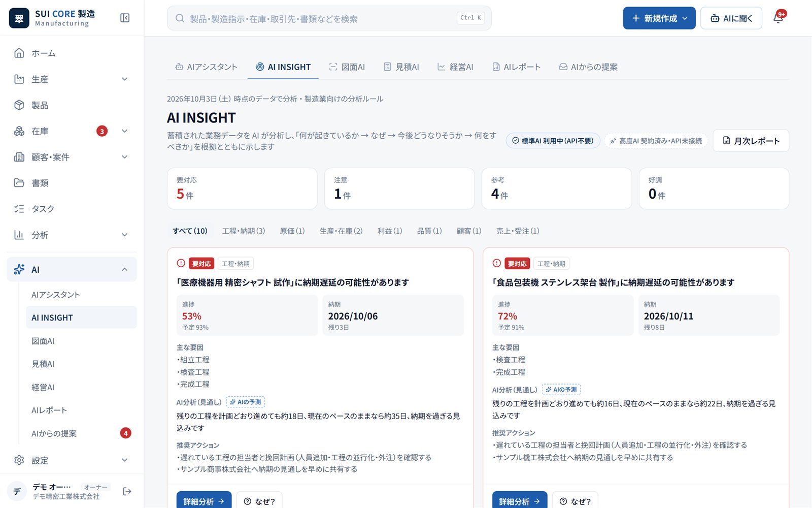Click the SUI CORE logo icon
This screenshot has height=508, width=812.
coord(19,18)
